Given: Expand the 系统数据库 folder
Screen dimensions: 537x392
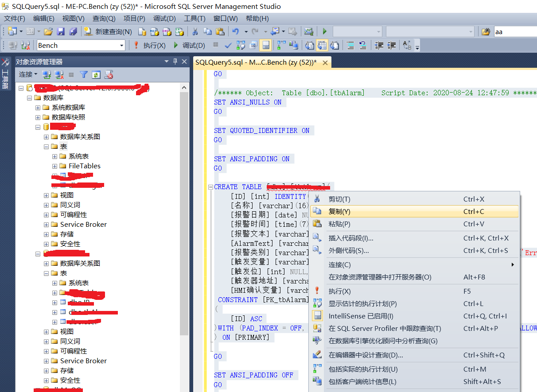Looking at the screenshot, I should point(38,108).
